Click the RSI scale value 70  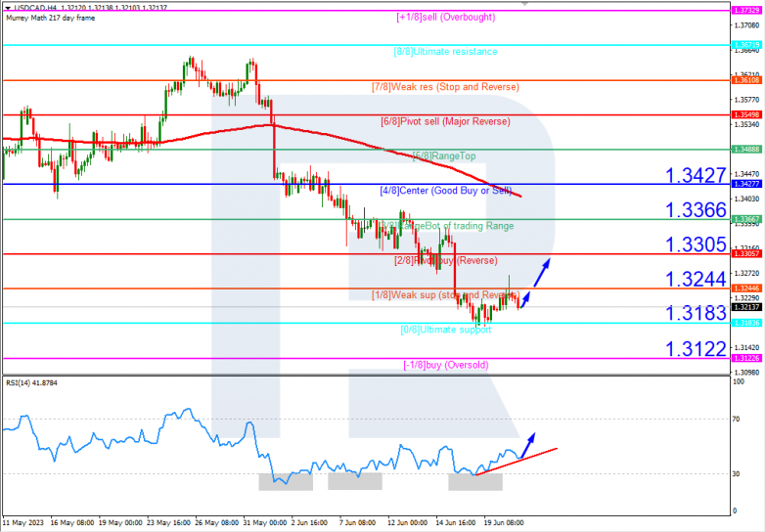tap(738, 419)
